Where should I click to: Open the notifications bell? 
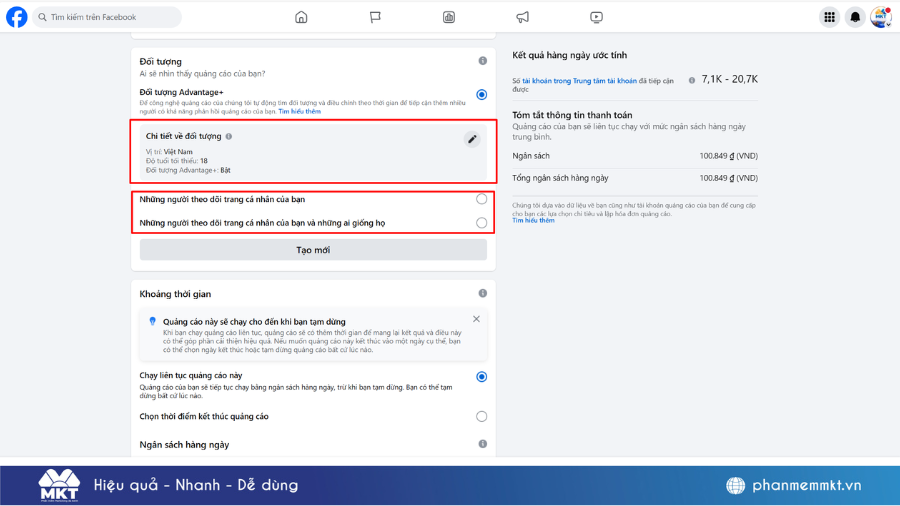coord(855,17)
